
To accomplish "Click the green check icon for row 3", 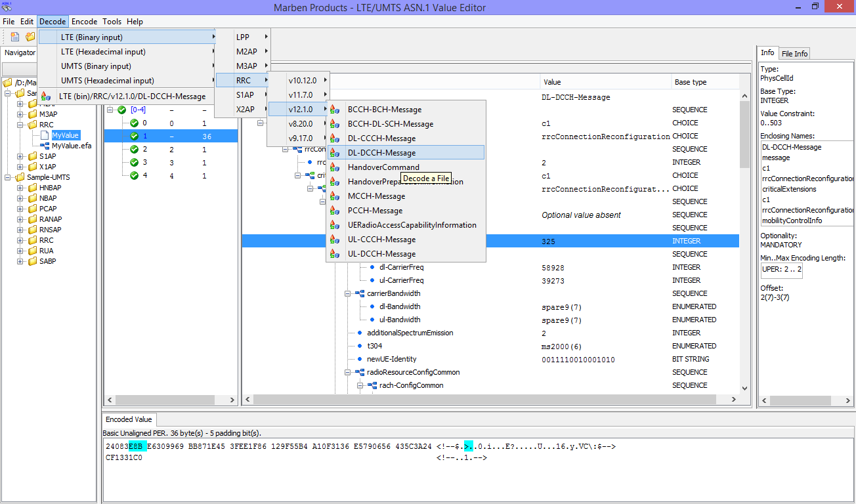I will (x=134, y=163).
